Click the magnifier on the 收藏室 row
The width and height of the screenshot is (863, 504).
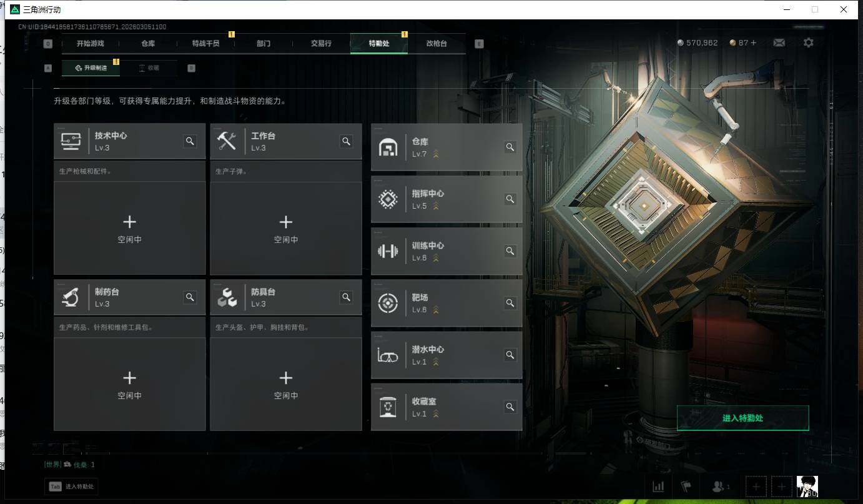coord(510,407)
